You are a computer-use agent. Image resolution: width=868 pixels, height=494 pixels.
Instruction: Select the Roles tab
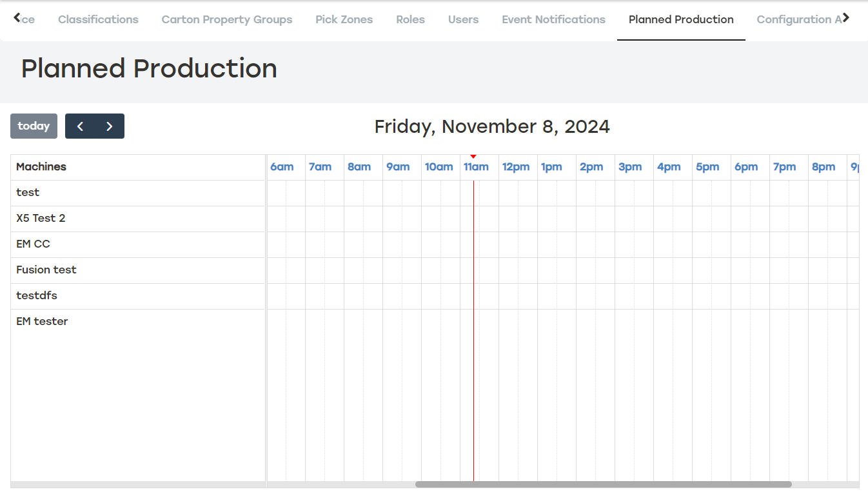pyautogui.click(x=410, y=19)
